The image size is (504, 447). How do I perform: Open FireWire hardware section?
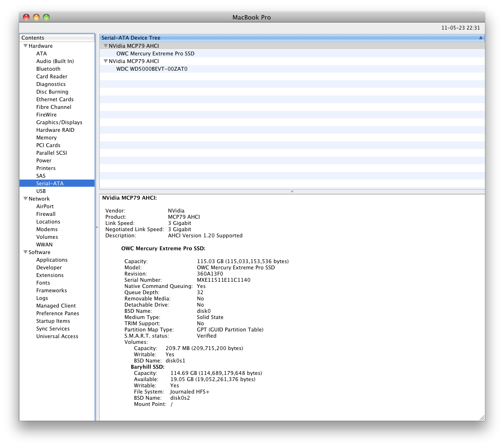(46, 115)
